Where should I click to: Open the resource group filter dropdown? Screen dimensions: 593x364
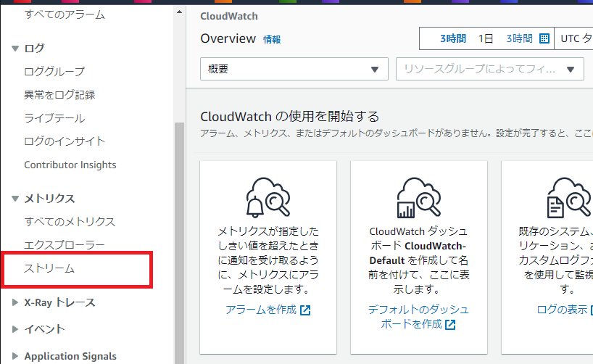(x=490, y=69)
